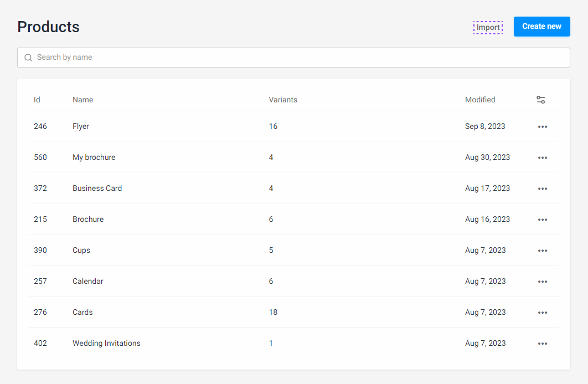Open the more options menu for Flyer

(x=542, y=127)
